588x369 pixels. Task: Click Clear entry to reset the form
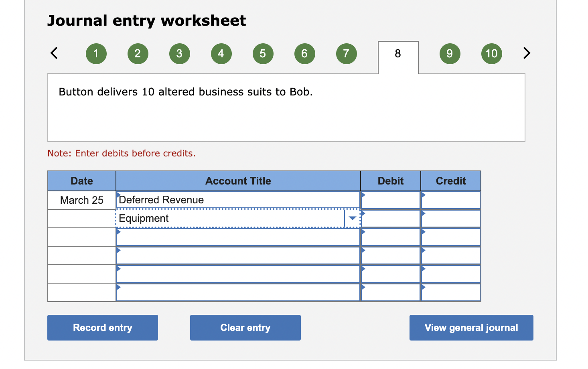245,328
